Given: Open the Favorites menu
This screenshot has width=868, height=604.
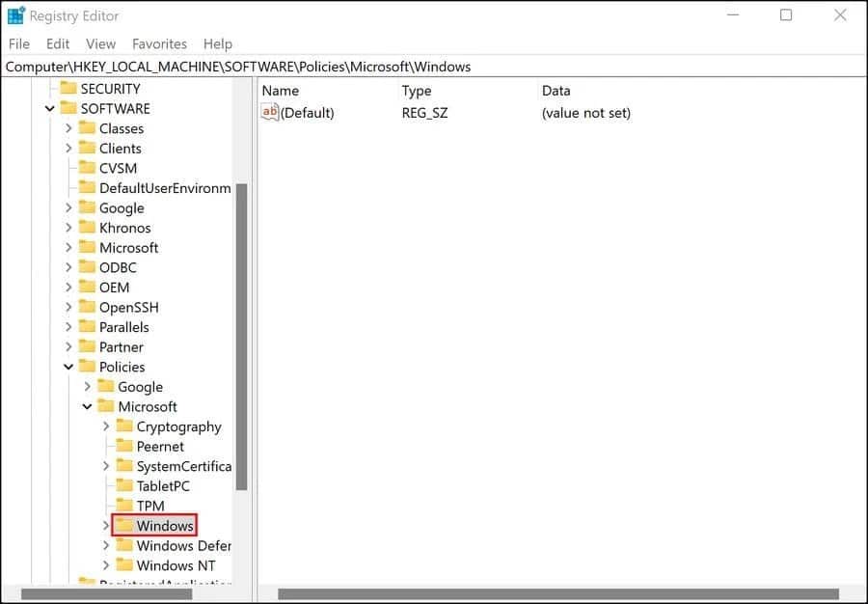Looking at the screenshot, I should (159, 43).
